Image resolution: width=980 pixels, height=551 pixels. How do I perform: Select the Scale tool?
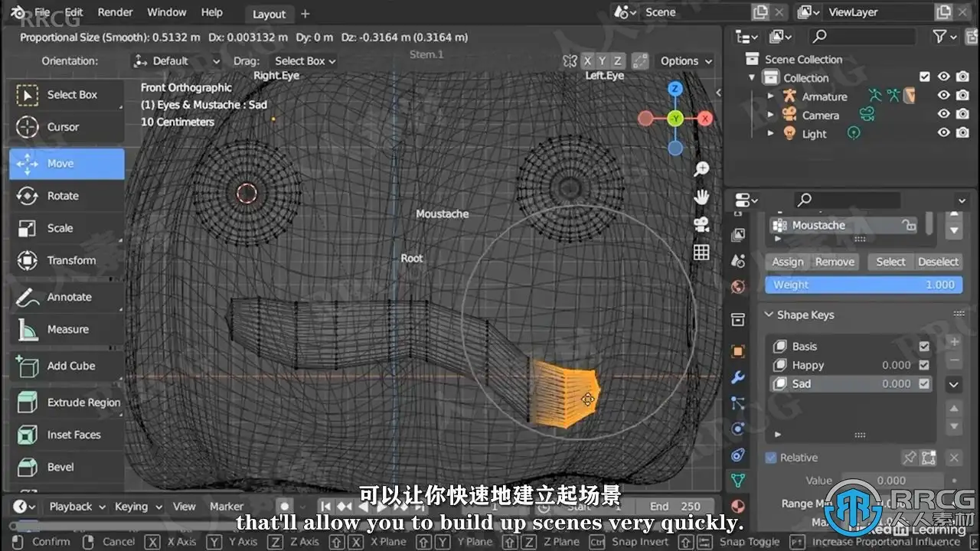(x=67, y=228)
